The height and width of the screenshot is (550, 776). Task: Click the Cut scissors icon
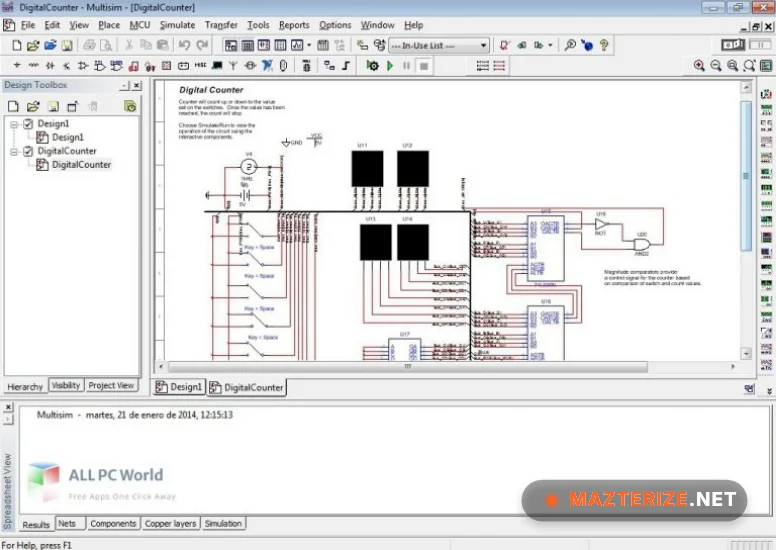[x=129, y=46]
